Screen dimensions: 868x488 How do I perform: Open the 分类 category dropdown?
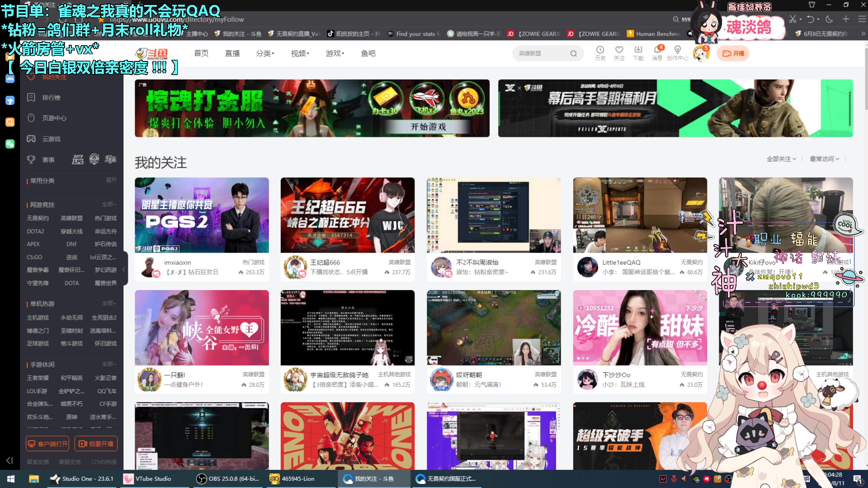264,53
